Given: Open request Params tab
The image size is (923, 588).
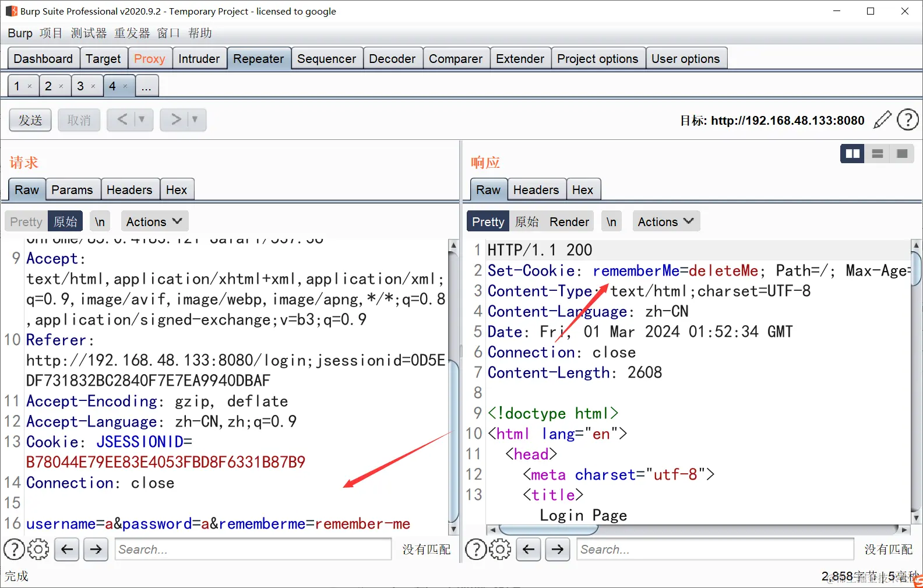Looking at the screenshot, I should [72, 190].
